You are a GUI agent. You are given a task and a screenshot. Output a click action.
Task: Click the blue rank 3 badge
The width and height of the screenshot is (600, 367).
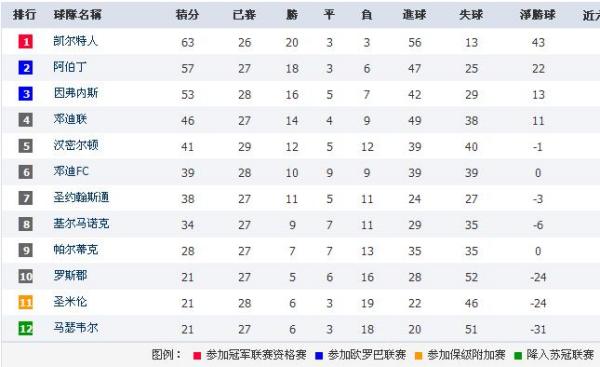point(26,94)
